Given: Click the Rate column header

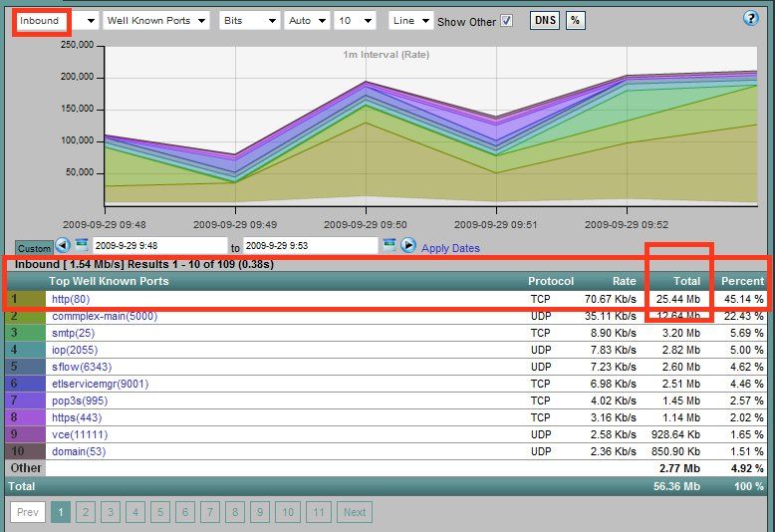Looking at the screenshot, I should tap(625, 281).
